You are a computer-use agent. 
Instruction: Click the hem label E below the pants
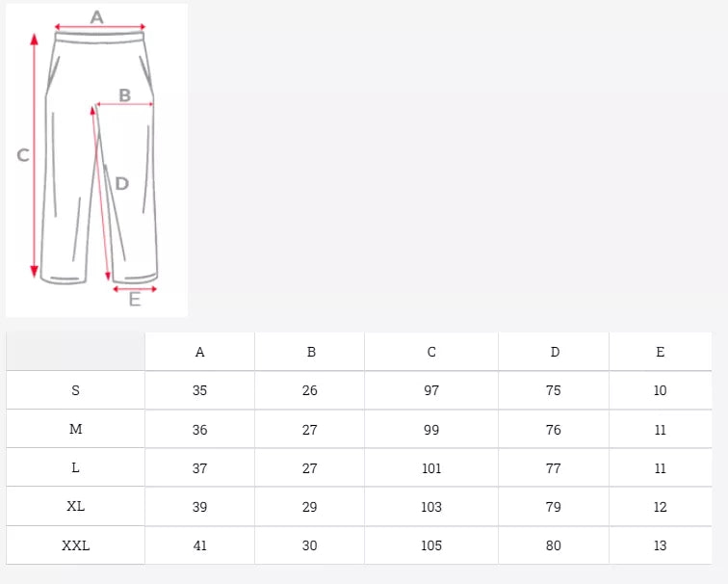(135, 299)
